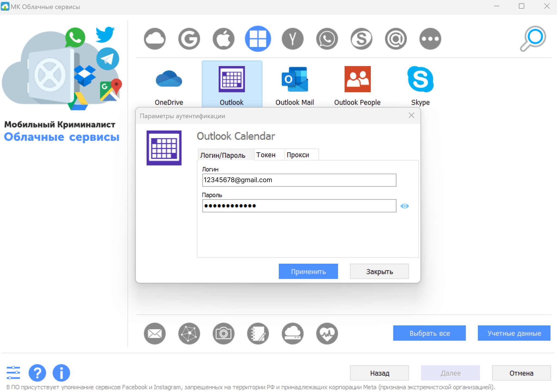Show password with the eye icon
557x392 pixels.
[x=404, y=206]
